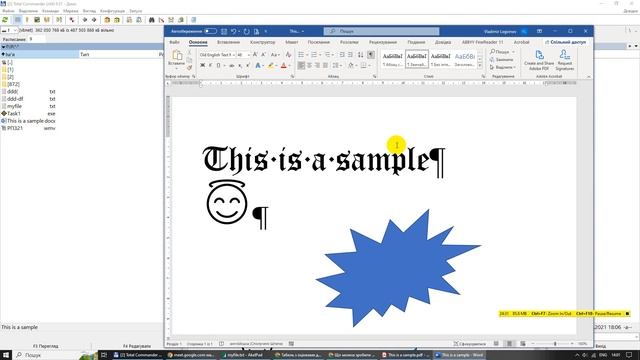
Task: Click the Justify alignment icon
Action: pos(325,65)
